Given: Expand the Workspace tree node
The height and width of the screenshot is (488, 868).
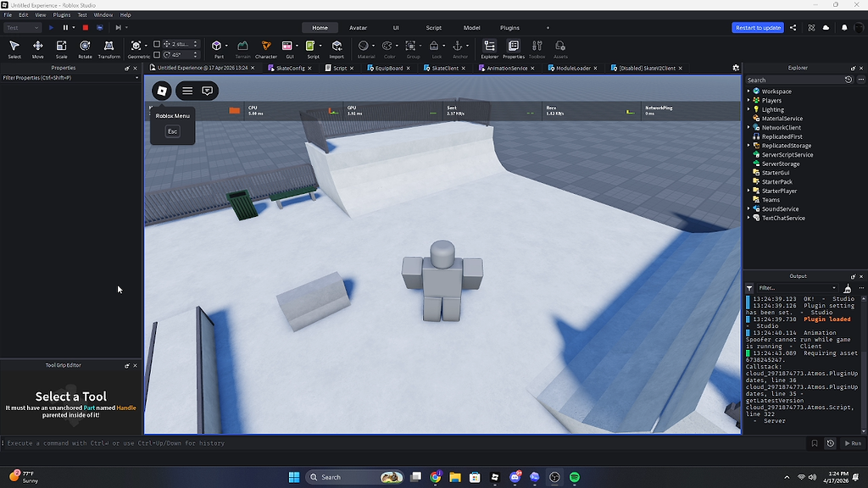Looking at the screenshot, I should click(748, 91).
